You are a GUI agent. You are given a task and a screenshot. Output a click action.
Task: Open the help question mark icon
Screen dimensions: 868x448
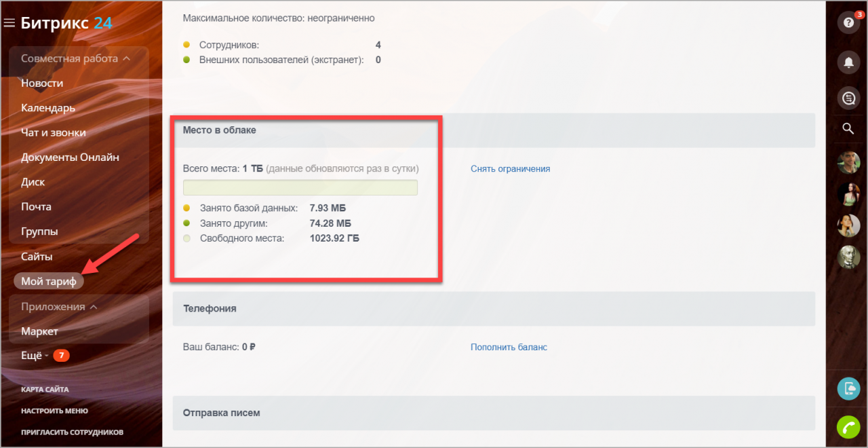(848, 22)
